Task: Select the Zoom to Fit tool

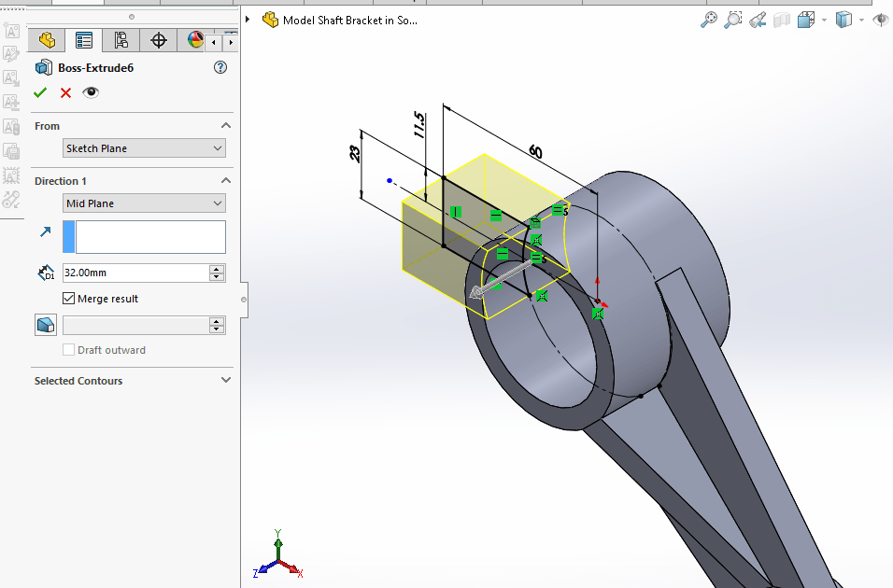Action: pos(708,19)
